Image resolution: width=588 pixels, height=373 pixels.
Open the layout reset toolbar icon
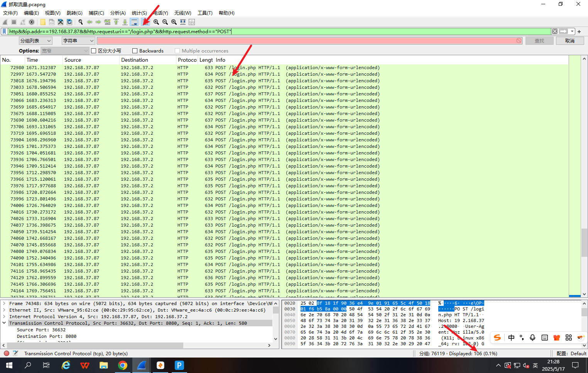(192, 22)
